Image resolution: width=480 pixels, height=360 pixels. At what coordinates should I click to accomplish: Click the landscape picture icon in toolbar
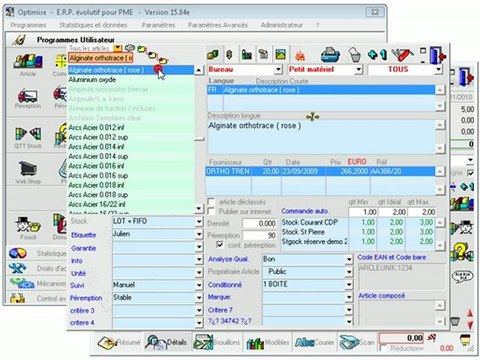pyautogui.click(x=281, y=54)
